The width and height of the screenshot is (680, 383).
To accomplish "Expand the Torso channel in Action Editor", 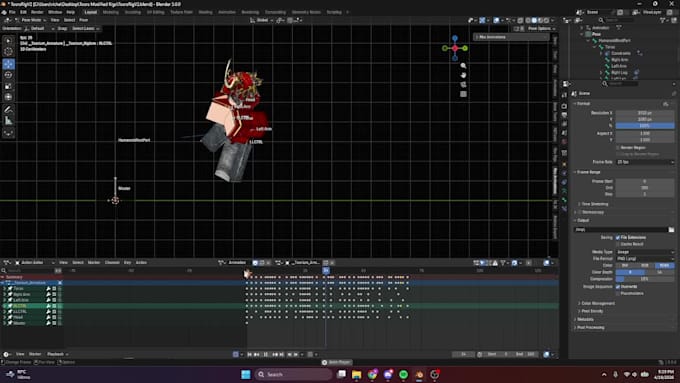I will tap(4, 288).
